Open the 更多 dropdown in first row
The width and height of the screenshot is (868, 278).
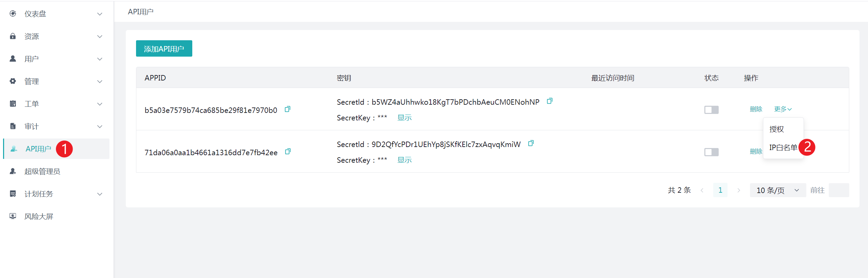click(783, 109)
